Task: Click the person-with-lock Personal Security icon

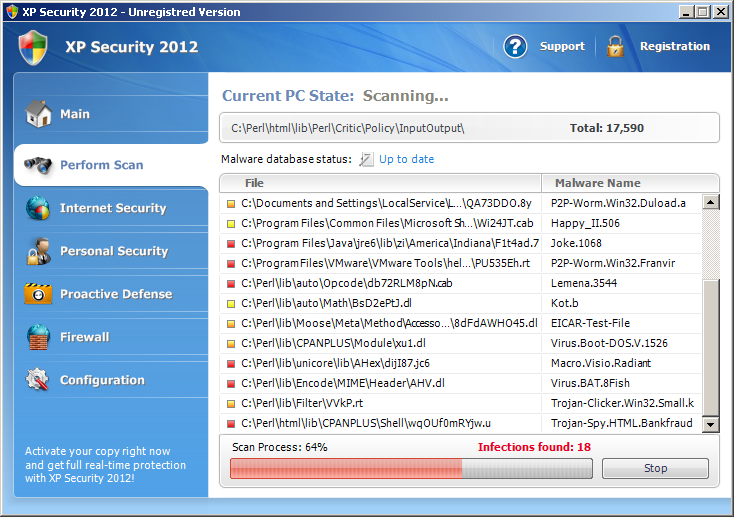Action: [x=39, y=251]
